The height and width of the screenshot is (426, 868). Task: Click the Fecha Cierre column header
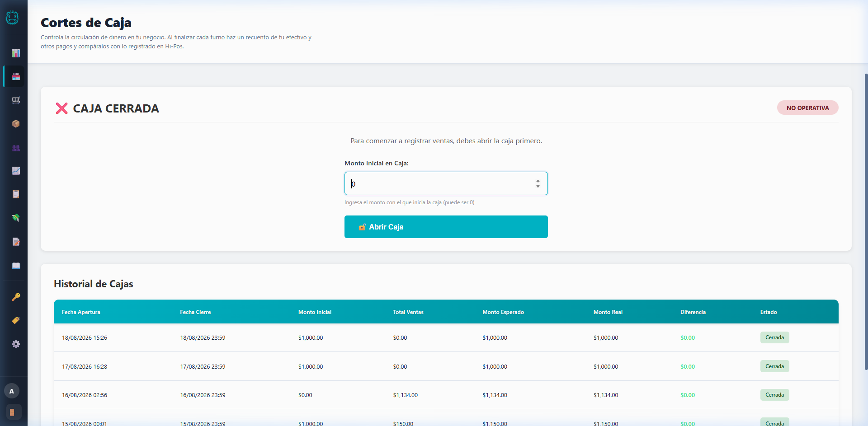[195, 312]
